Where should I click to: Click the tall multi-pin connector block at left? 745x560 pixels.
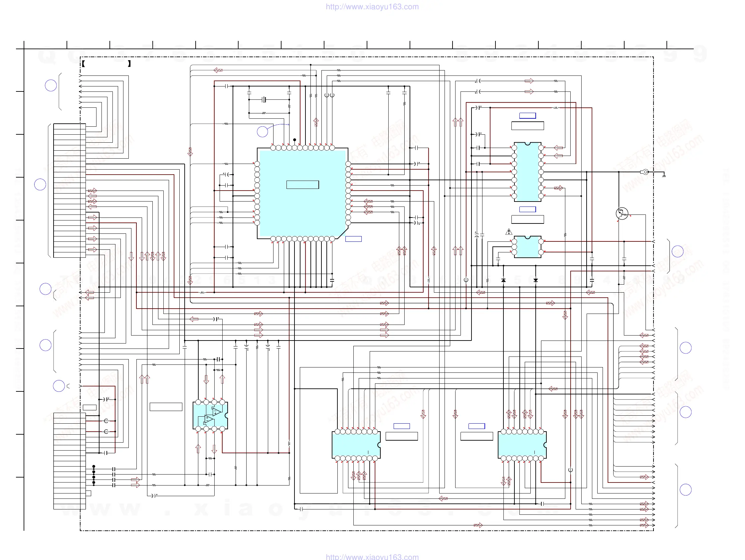(70, 191)
